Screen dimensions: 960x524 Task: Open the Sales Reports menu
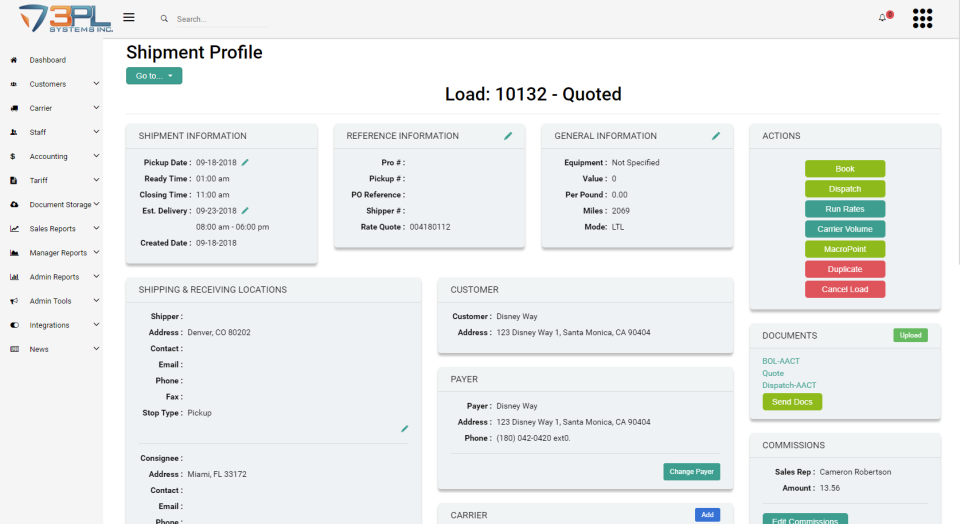coord(53,229)
